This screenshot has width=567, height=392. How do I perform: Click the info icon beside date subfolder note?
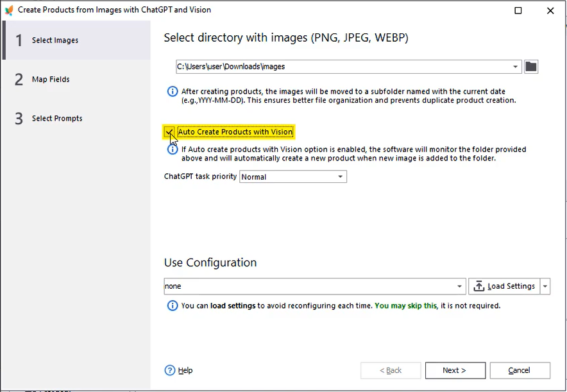[172, 92]
